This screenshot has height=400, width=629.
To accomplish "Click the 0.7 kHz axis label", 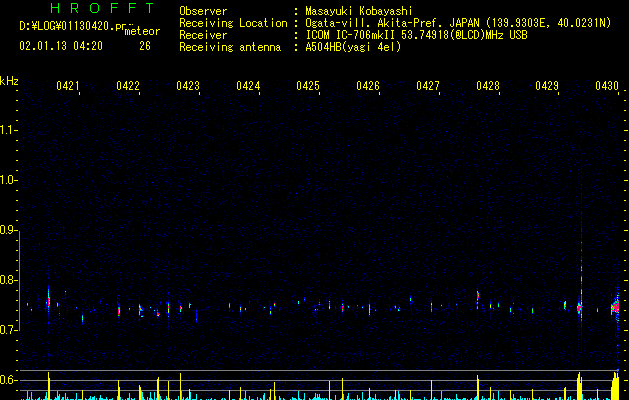I will click(x=8, y=330).
